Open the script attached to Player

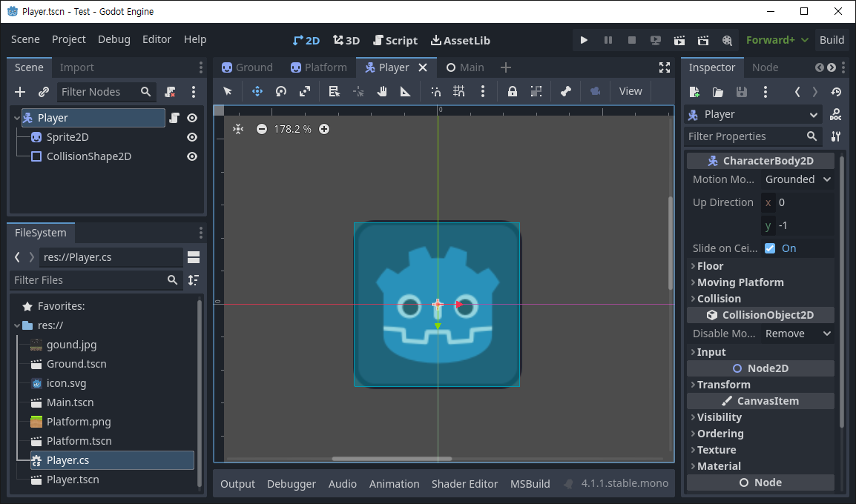(174, 118)
